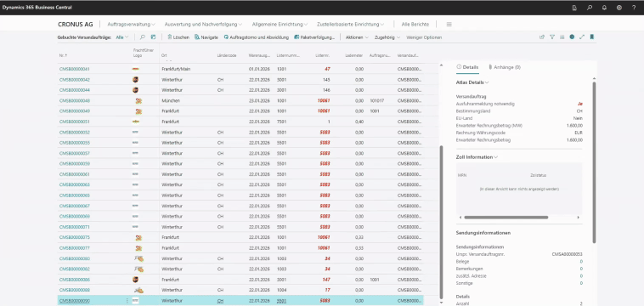Switch to the Details tab
644x306 pixels.
467,67
